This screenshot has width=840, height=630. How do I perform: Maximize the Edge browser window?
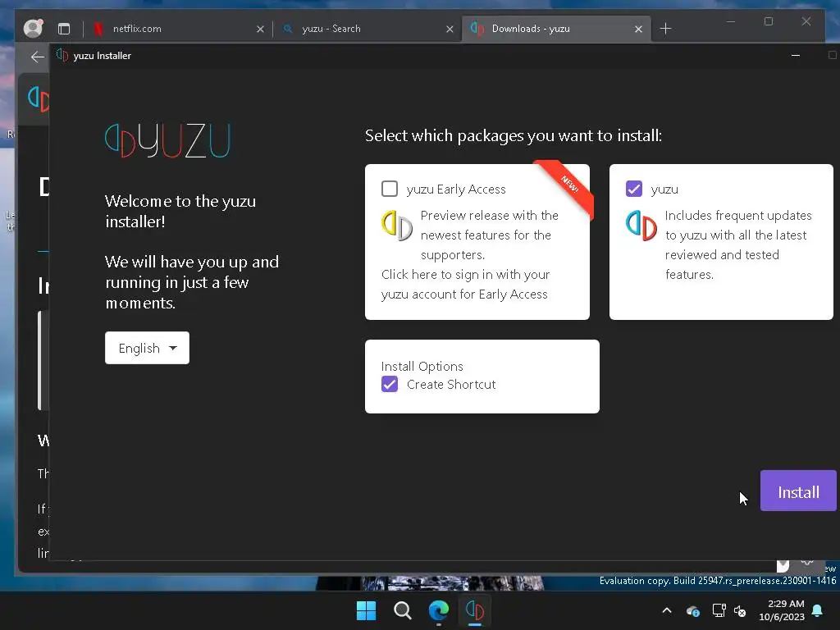pyautogui.click(x=769, y=21)
